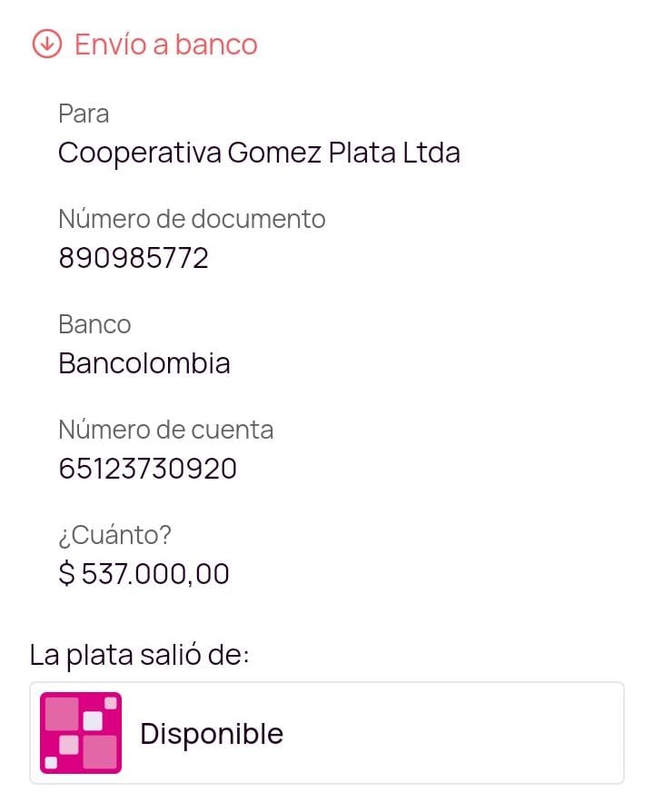The height and width of the screenshot is (812, 654).
Task: Click the word 'banco' in the heading
Action: click(216, 44)
